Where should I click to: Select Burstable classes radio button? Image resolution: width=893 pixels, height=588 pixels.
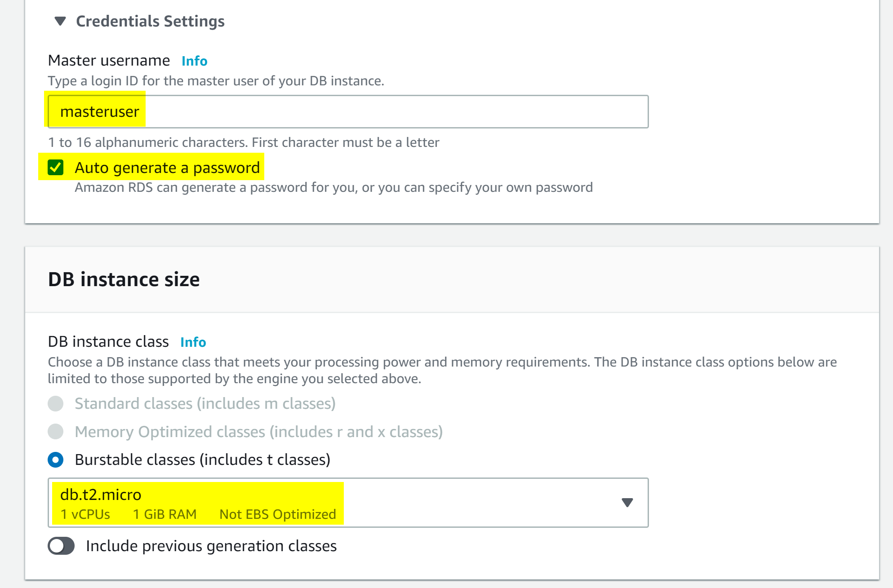point(56,460)
